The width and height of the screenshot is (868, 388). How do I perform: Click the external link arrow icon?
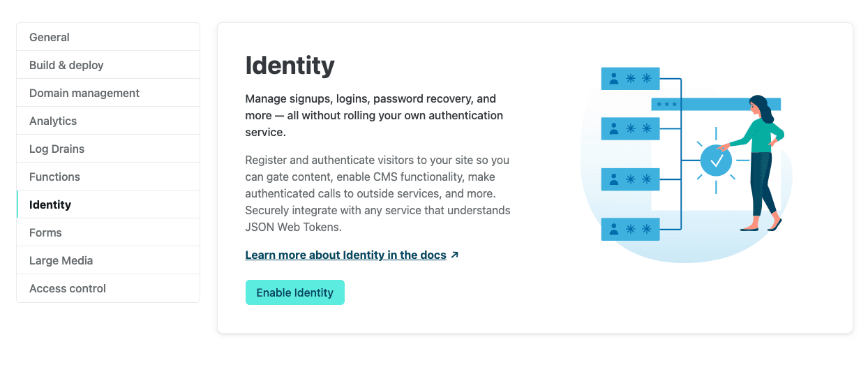pyautogui.click(x=455, y=255)
